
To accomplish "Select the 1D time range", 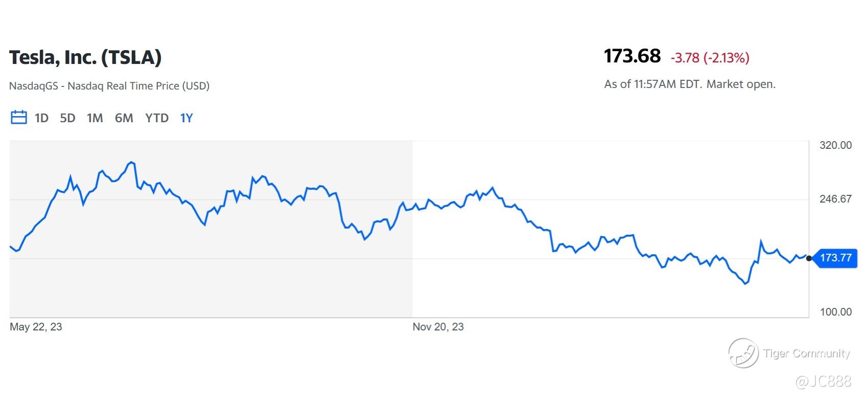I will [41, 118].
